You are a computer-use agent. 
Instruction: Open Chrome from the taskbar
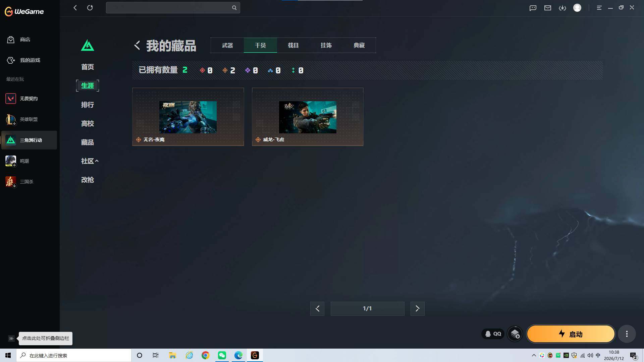coord(206,355)
